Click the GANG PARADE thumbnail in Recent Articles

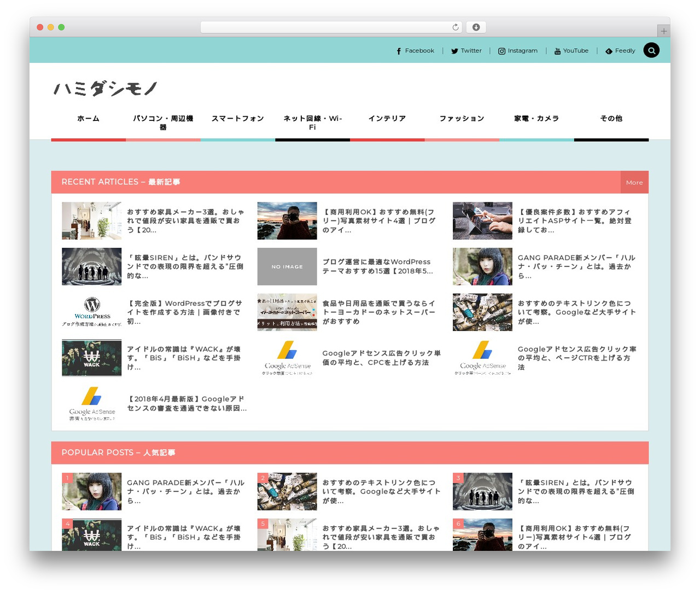pyautogui.click(x=482, y=266)
